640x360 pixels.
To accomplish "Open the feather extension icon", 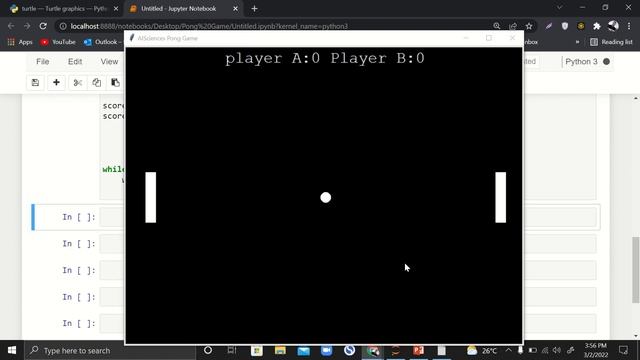I will click(x=549, y=26).
